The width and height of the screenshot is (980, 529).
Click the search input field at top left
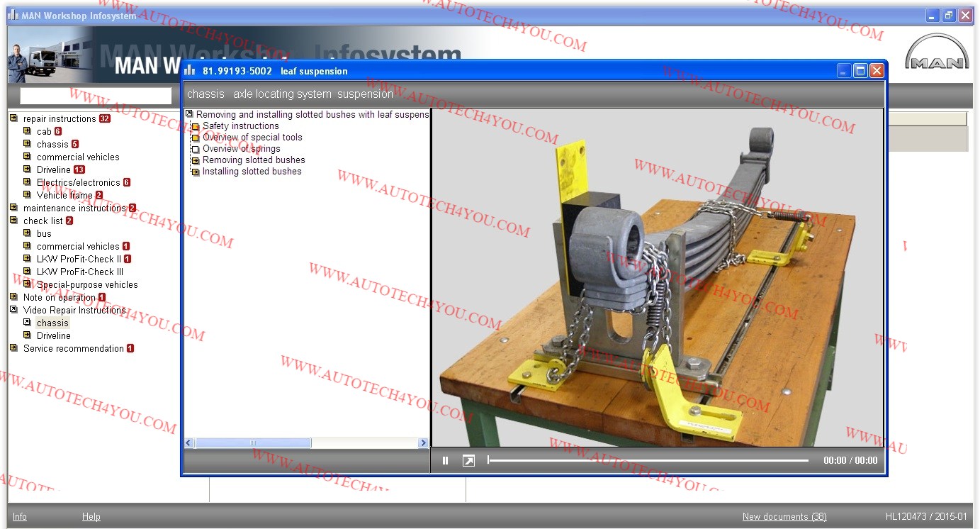96,96
